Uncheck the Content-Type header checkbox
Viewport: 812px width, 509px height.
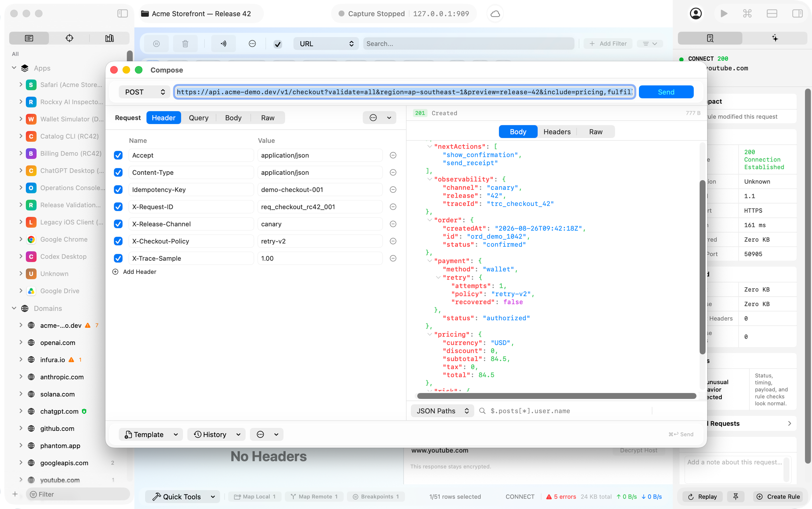click(x=118, y=172)
